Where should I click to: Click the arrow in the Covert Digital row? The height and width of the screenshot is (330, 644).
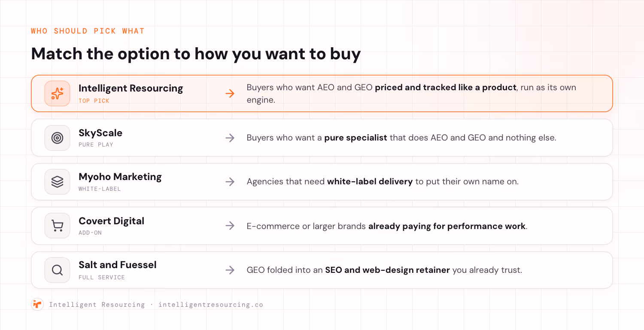230,226
